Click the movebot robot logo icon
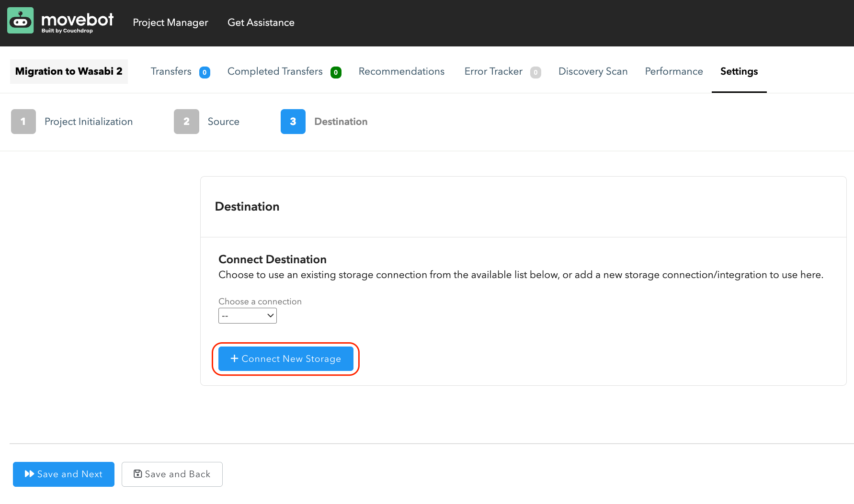The image size is (854, 504). (21, 20)
